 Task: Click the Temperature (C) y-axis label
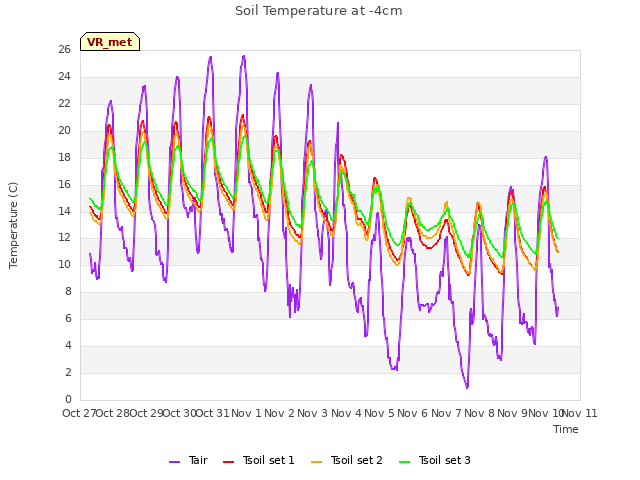pos(13,225)
